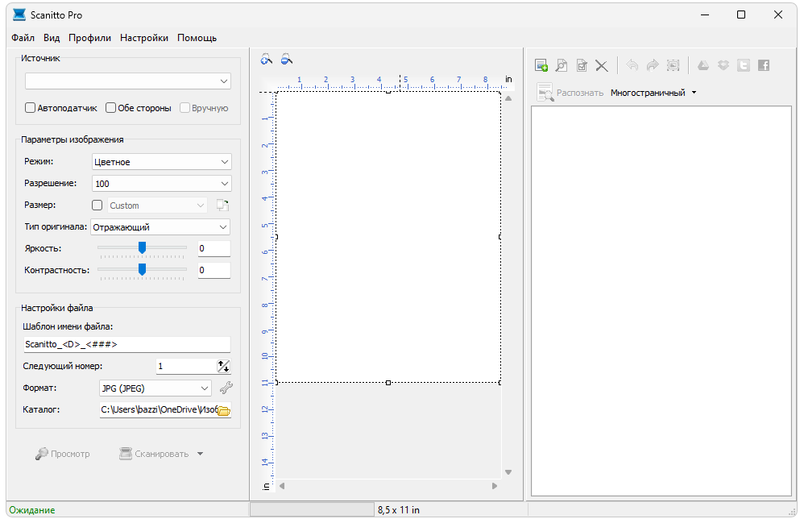Screen dimensions: 800x519
Task: Click the delete X icon in right toolbar
Action: [x=602, y=65]
